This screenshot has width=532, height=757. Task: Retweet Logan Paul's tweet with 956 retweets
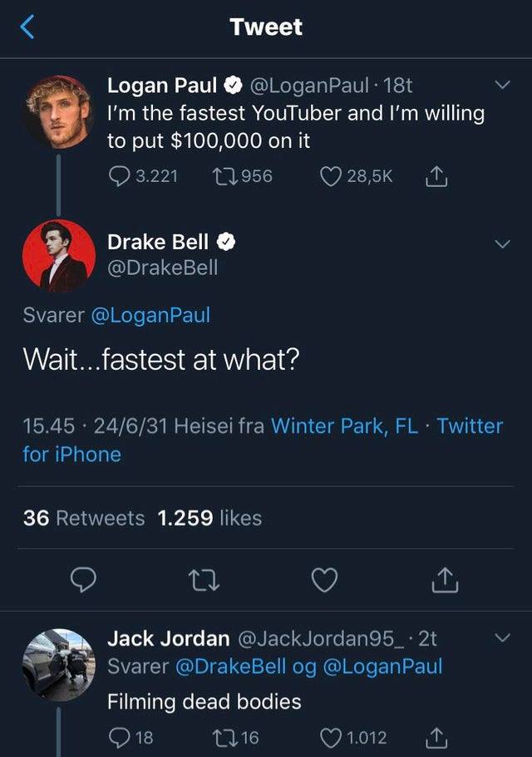(x=224, y=176)
